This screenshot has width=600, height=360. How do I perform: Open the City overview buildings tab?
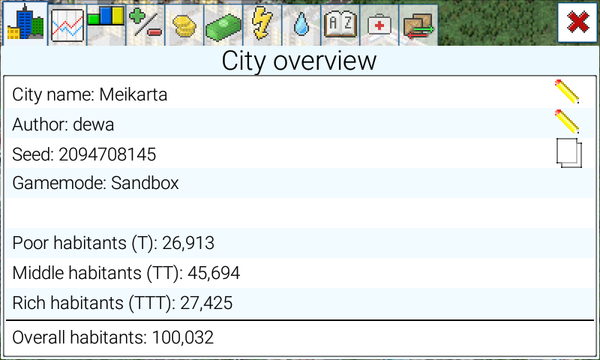pos(25,24)
